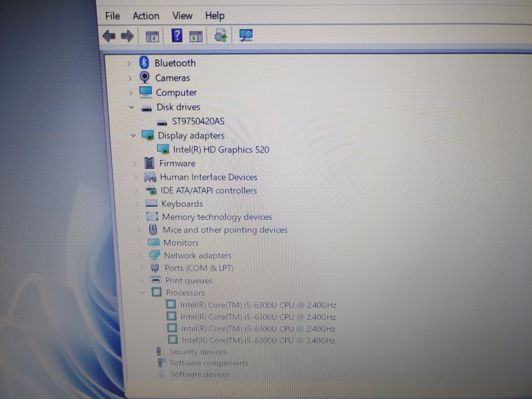The width and height of the screenshot is (532, 399).
Task: Open the Action menu
Action: pos(146,16)
